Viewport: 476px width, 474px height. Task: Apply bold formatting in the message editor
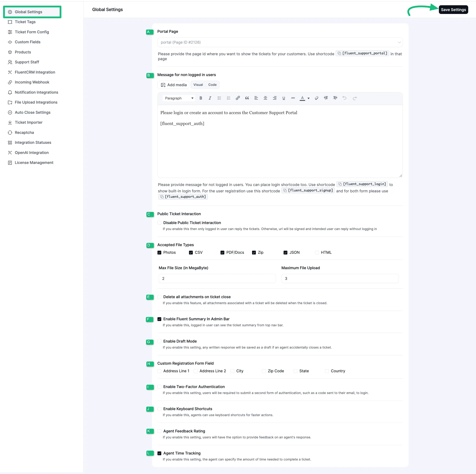[201, 98]
